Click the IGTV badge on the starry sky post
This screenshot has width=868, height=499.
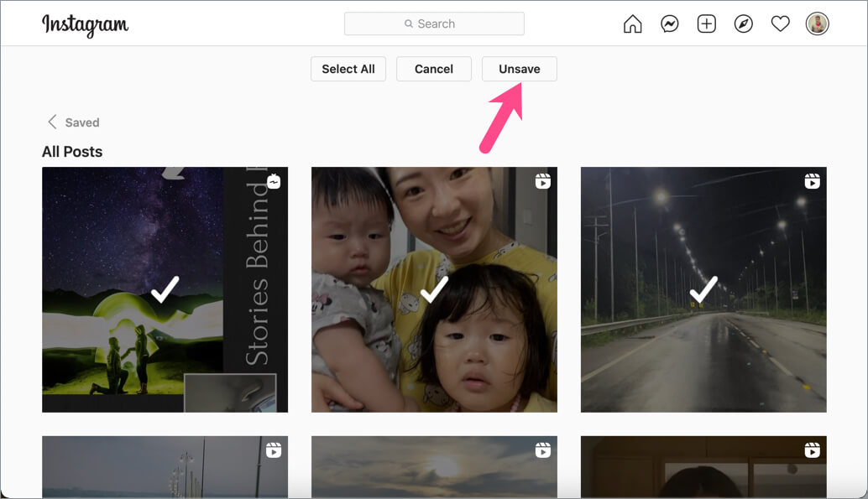[274, 181]
